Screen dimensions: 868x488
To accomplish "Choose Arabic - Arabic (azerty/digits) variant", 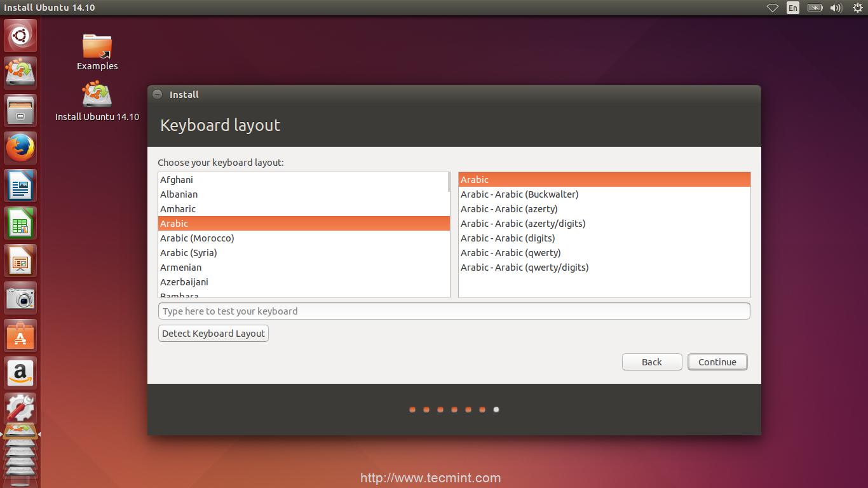I will click(604, 224).
